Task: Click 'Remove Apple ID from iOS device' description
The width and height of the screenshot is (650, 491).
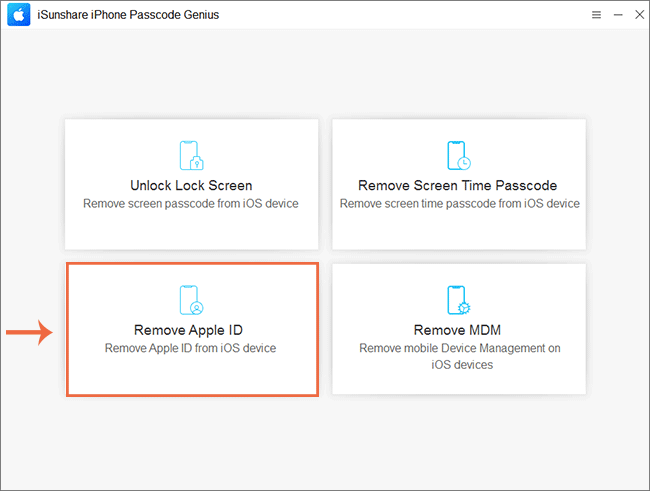Action: pos(190,348)
